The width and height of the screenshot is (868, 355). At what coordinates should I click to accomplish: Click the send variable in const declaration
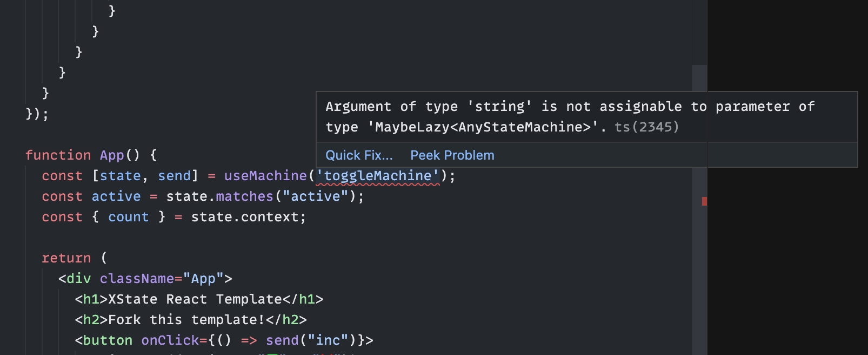point(174,176)
